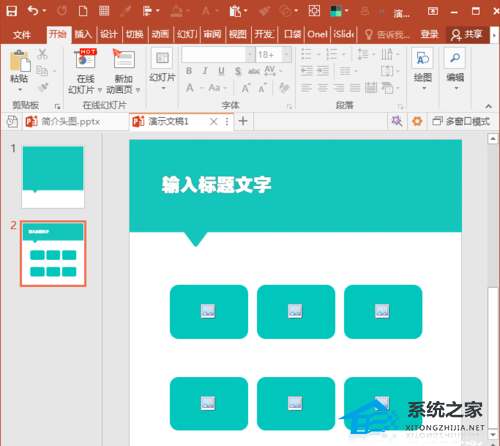Save the presentation from quick access toolbar
The image size is (500, 446).
click(x=12, y=11)
